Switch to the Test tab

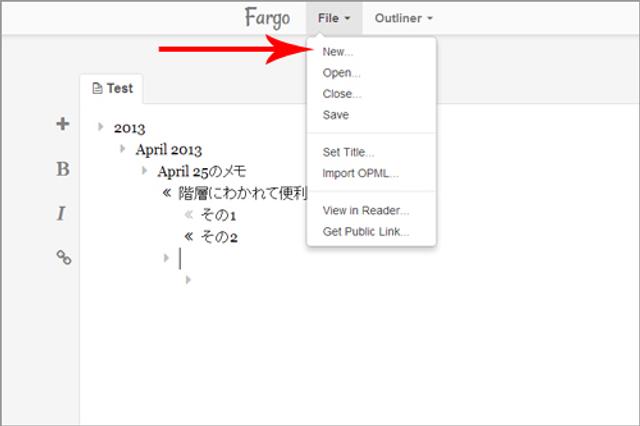[112, 89]
